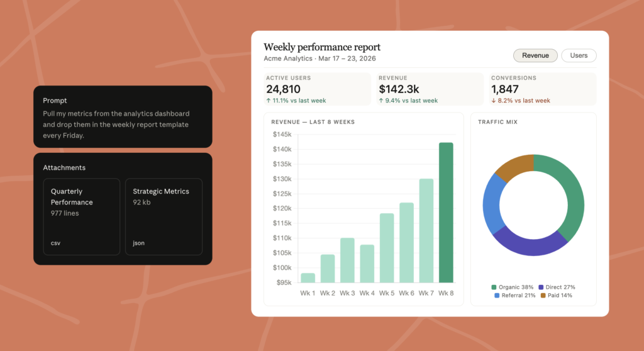The image size is (644, 351).
Task: Click the Acme Analytics date range subtitle
Action: pos(319,58)
